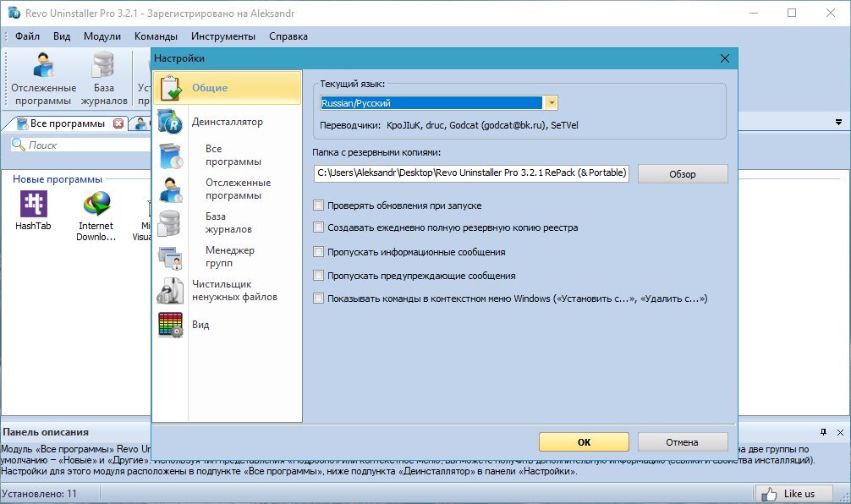Enable Windows context menu commands checkbox
Image resolution: width=851 pixels, height=504 pixels.
click(x=319, y=299)
